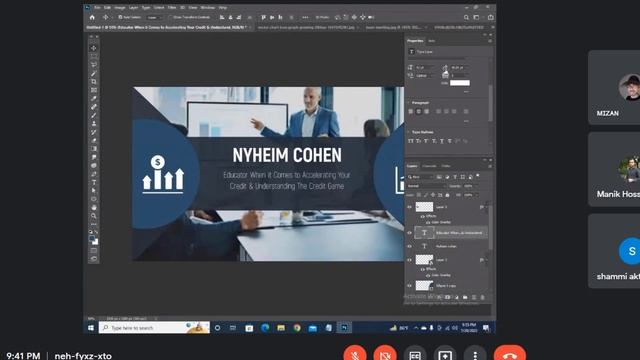The width and height of the screenshot is (640, 360).
Task: Select the Eraser tool
Action: pyautogui.click(x=93, y=140)
